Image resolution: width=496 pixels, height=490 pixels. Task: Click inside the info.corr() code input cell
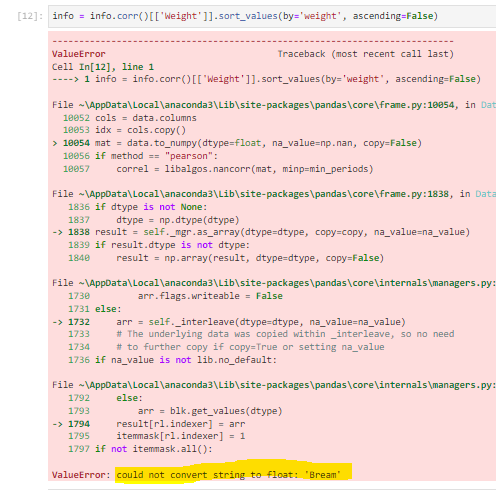tap(272, 16)
